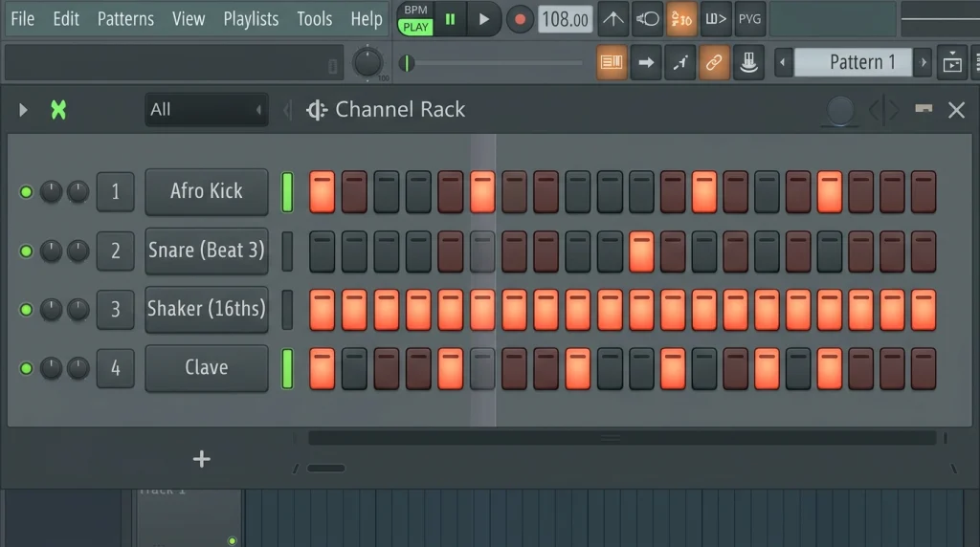Mute the Clave channel

tap(26, 368)
